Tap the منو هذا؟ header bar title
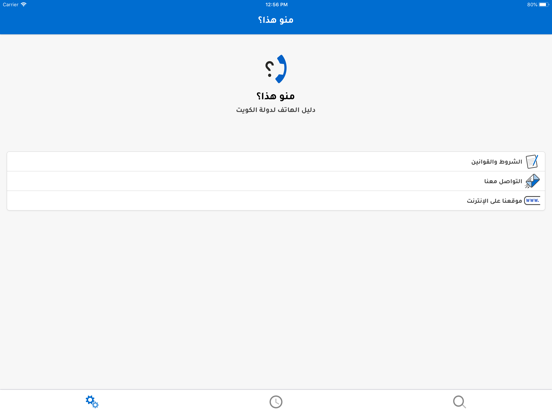The height and width of the screenshot is (414, 552). pos(276,20)
